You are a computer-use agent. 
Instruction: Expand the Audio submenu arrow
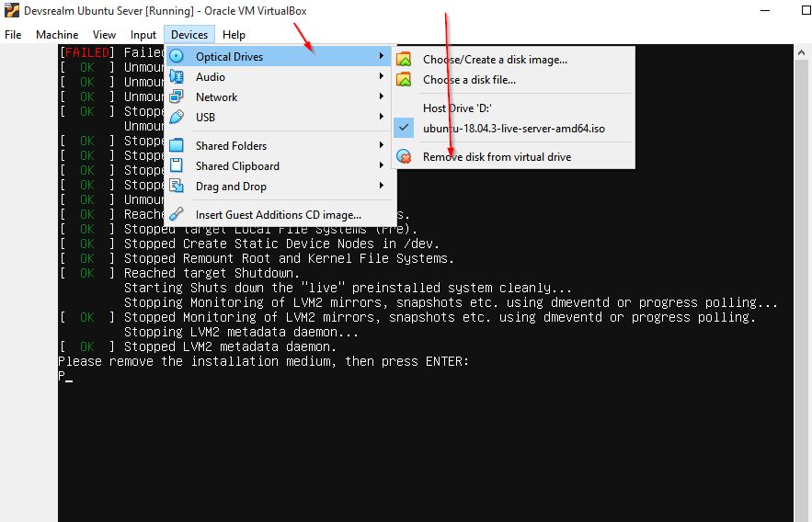(381, 76)
